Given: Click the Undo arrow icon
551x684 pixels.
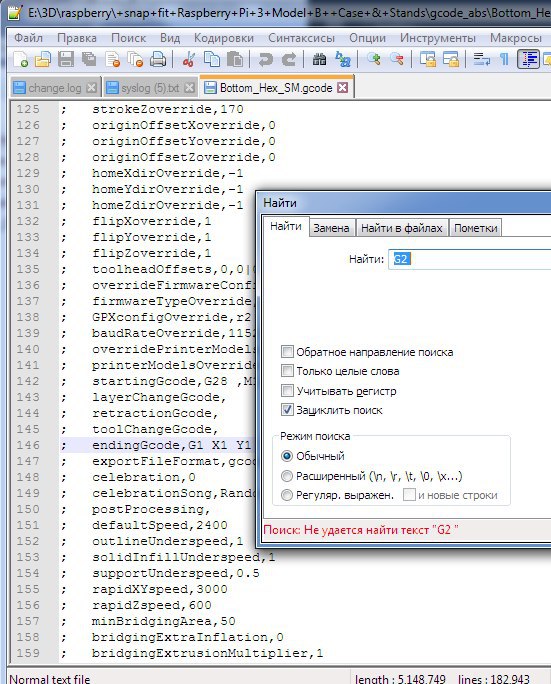Looking at the screenshot, I should pyautogui.click(x=265, y=59).
